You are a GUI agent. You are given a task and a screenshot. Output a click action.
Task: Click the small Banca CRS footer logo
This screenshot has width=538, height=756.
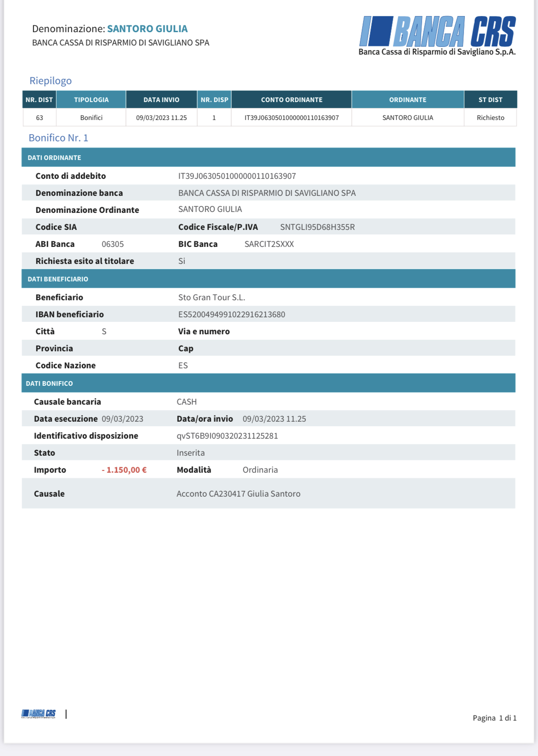coord(39,714)
